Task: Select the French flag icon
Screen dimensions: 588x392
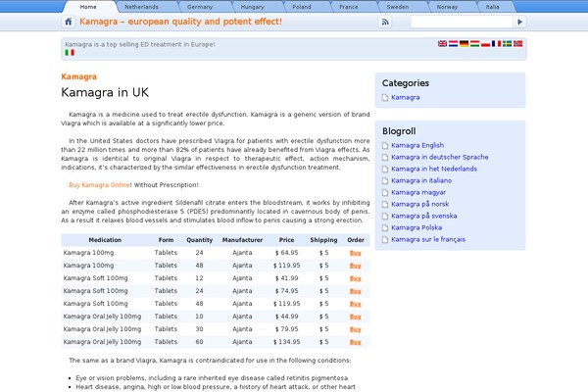Action: point(496,43)
